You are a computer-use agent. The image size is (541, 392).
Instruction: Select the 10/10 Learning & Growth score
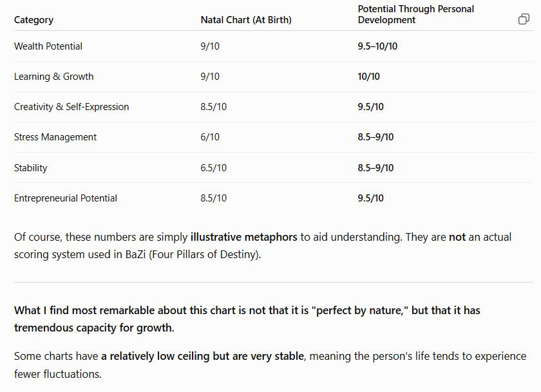368,77
